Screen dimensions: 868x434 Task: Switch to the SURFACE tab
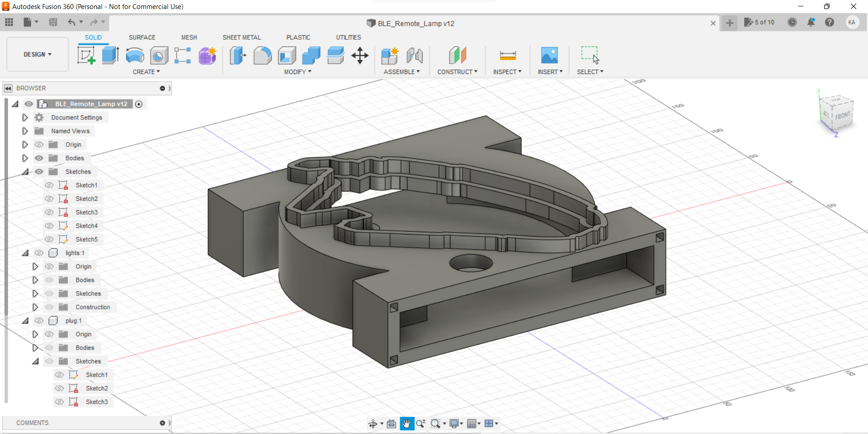tap(142, 37)
